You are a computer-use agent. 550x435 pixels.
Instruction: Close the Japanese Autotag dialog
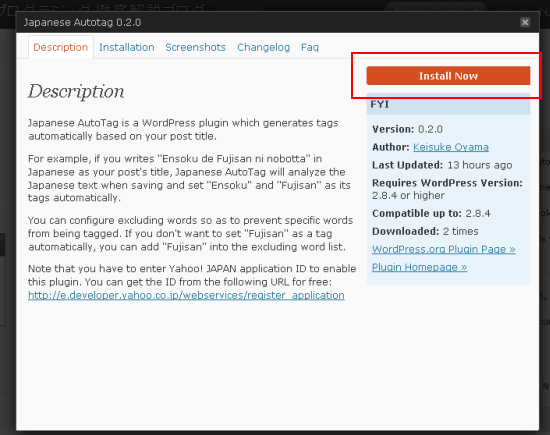pos(525,22)
